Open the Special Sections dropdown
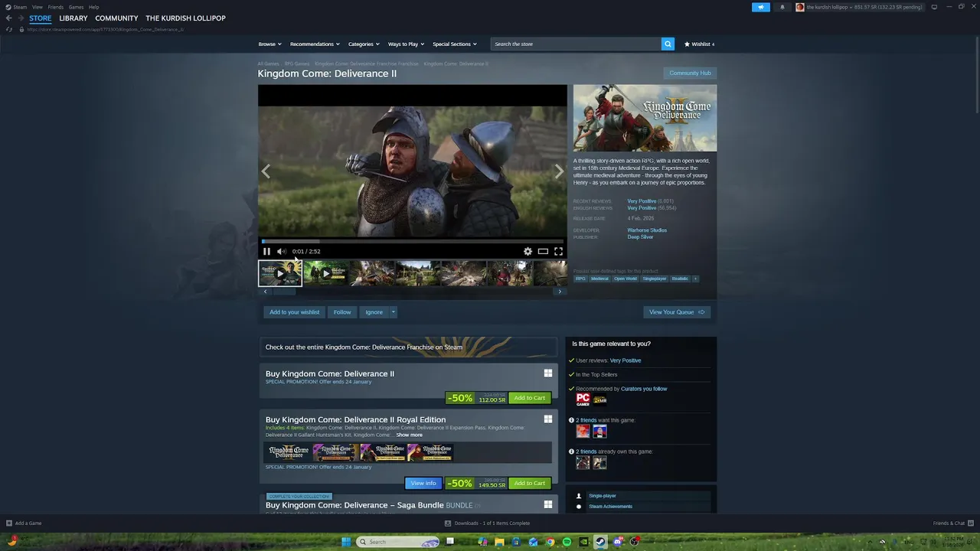Viewport: 980px width, 551px height. pyautogui.click(x=455, y=44)
